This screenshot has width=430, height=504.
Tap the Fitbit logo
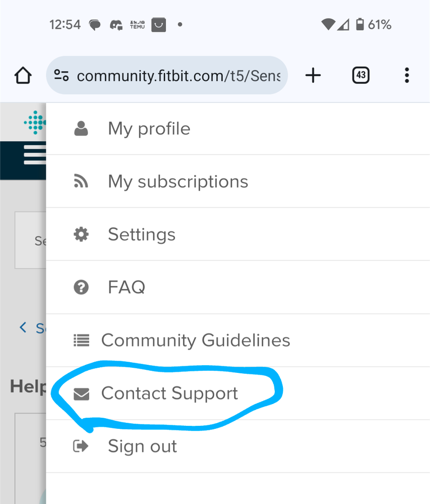(35, 122)
